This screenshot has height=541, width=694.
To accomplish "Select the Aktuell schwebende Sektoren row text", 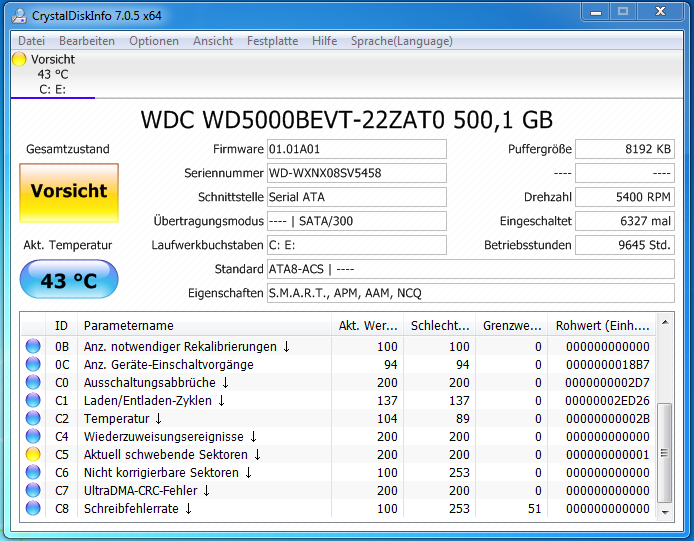I will pos(172,454).
